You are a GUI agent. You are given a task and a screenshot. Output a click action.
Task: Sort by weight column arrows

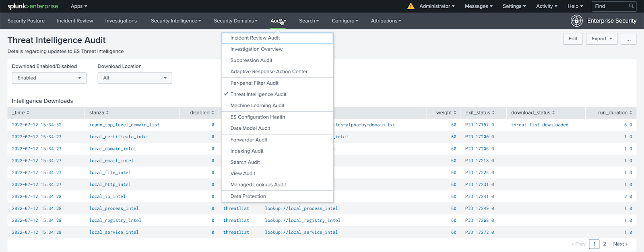click(x=455, y=113)
